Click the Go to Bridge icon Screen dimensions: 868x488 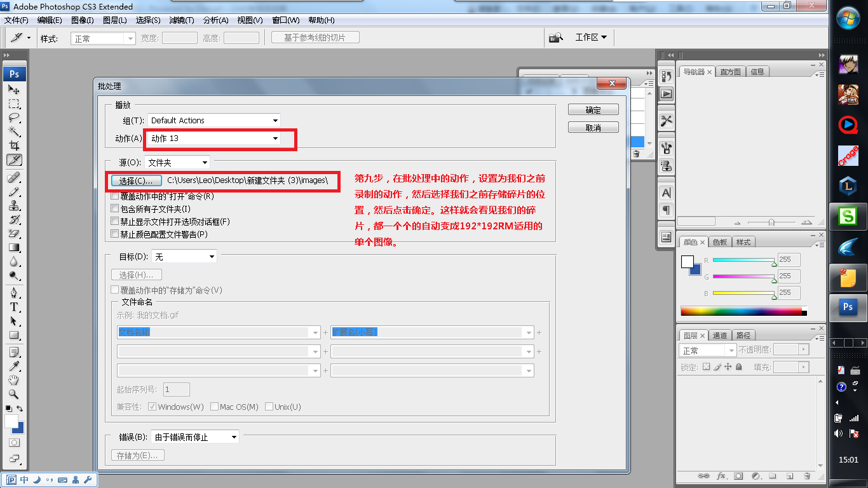(556, 37)
